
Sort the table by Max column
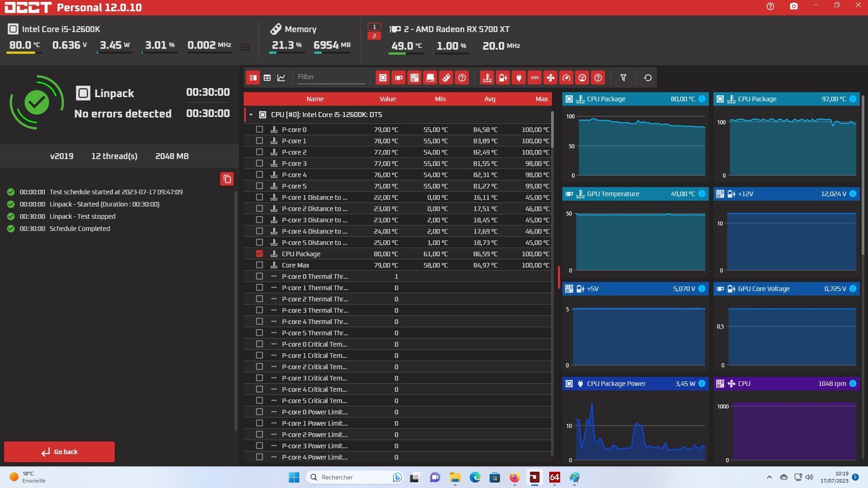[541, 99]
